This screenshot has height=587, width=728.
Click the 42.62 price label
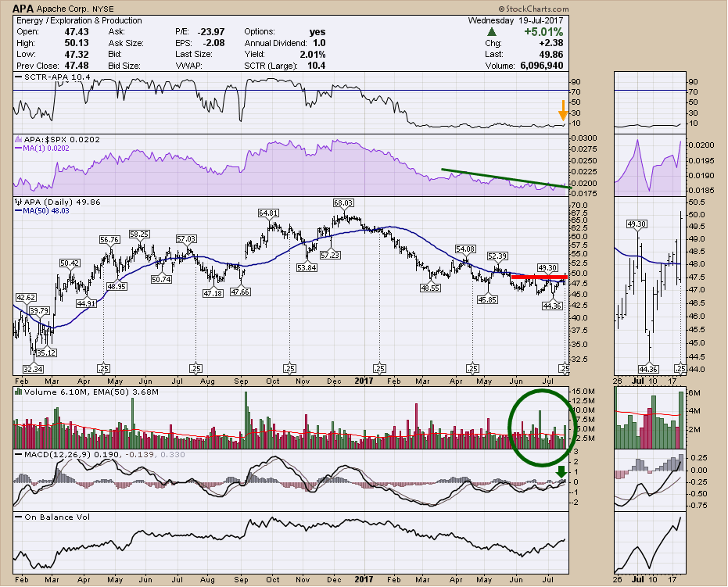pos(26,298)
